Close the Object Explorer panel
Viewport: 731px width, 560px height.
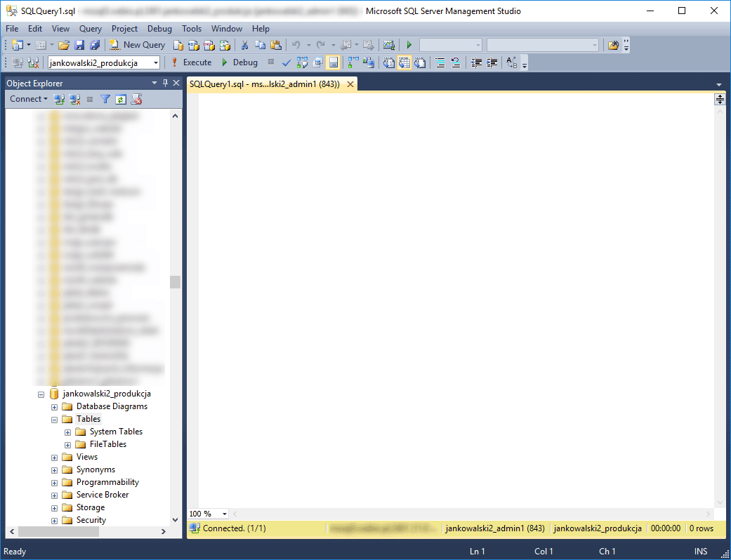coord(176,83)
